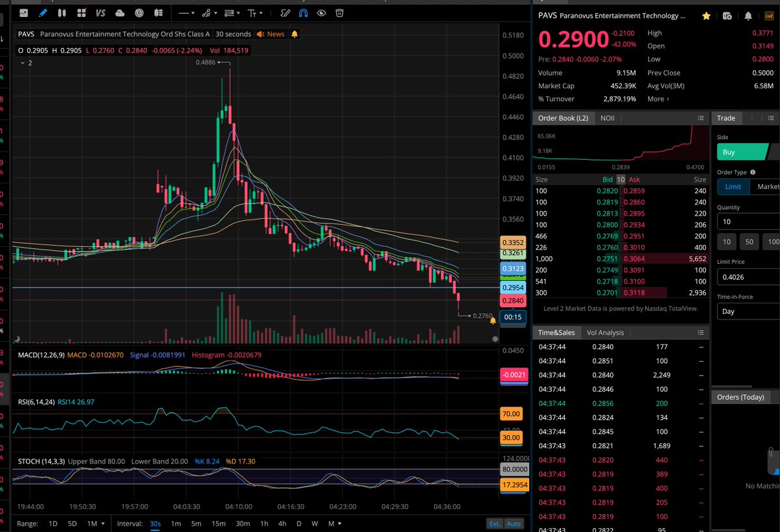780x532 pixels.
Task: Open the text annotation tool dropdown
Action: [255, 12]
